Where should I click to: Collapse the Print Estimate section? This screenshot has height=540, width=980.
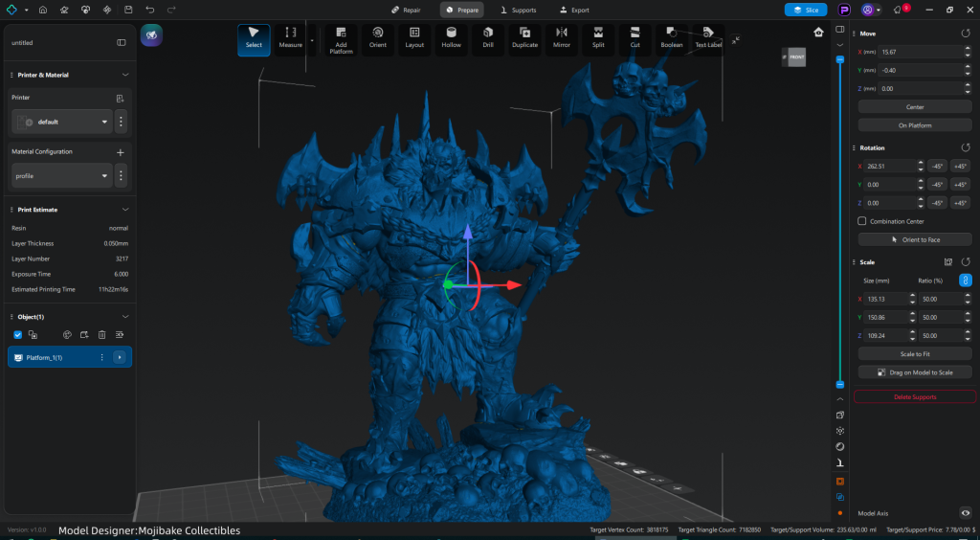tap(124, 209)
